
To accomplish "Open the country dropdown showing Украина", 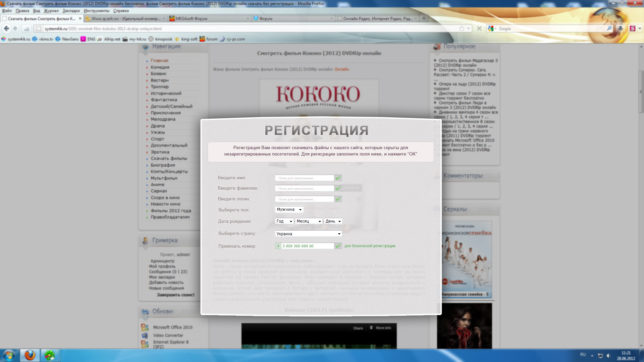I will (x=309, y=234).
